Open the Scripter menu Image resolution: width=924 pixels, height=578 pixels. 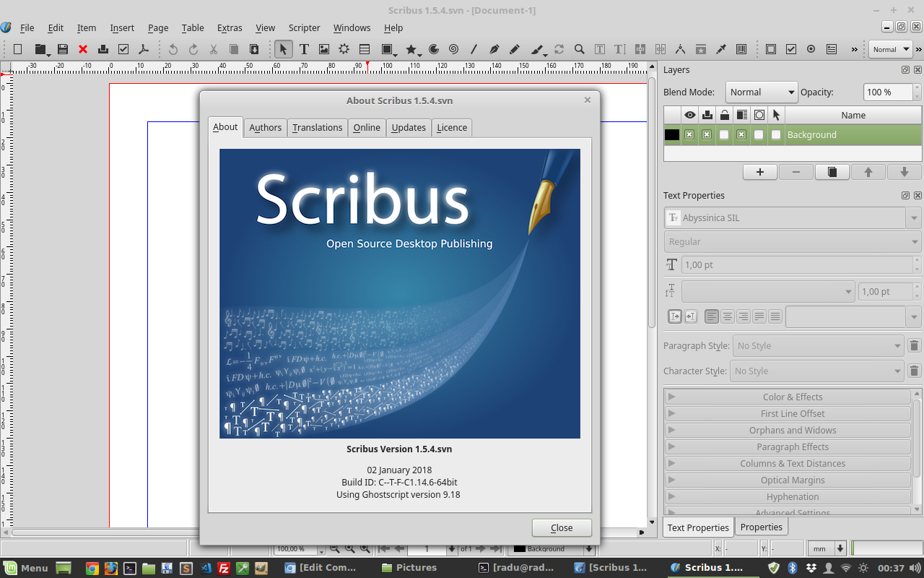(x=304, y=27)
